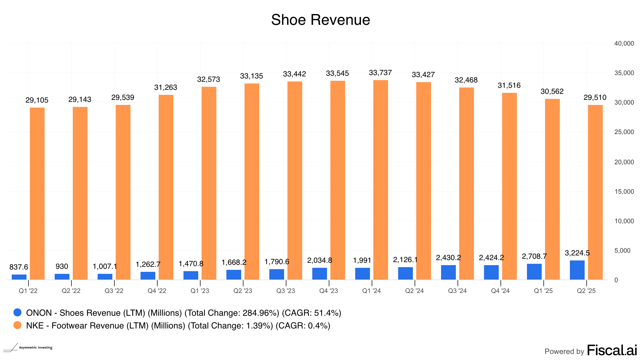644x362 pixels.
Task: Click the 3,224.5 data label
Action: click(x=577, y=253)
